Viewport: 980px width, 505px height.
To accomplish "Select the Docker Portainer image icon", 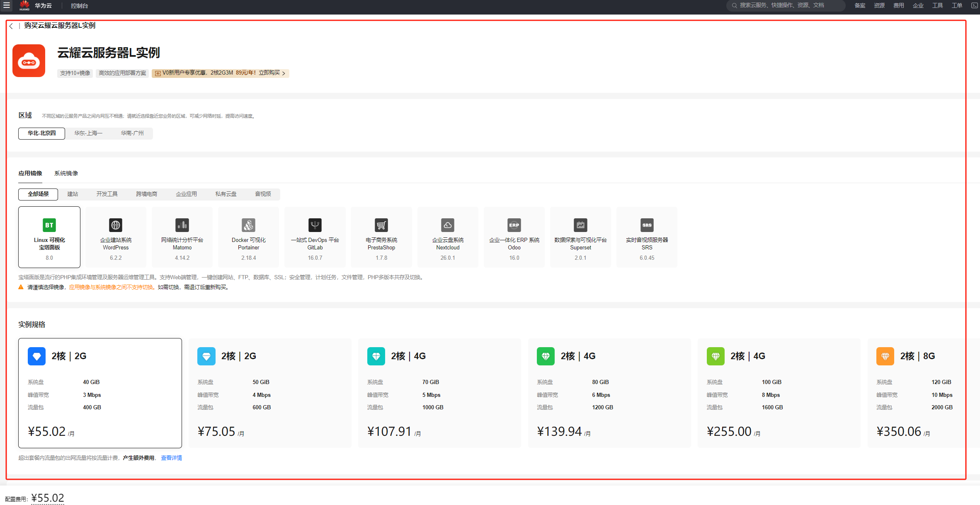I will (x=248, y=225).
